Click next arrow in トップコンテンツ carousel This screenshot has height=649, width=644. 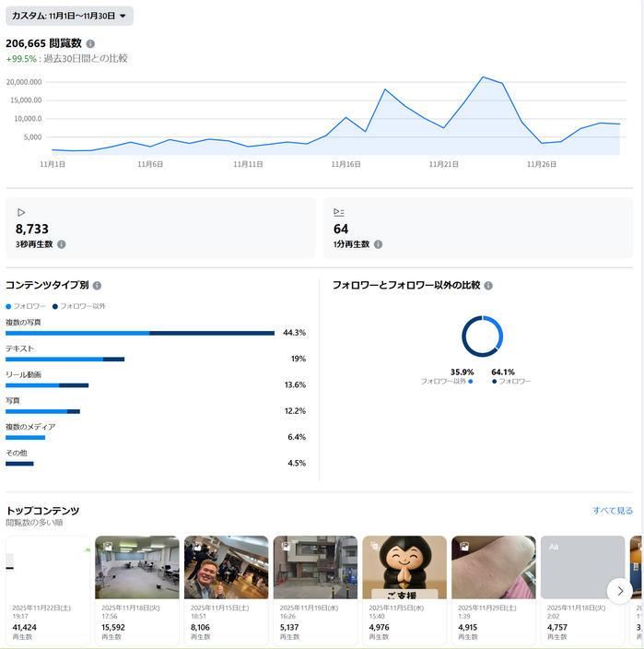tap(620, 590)
